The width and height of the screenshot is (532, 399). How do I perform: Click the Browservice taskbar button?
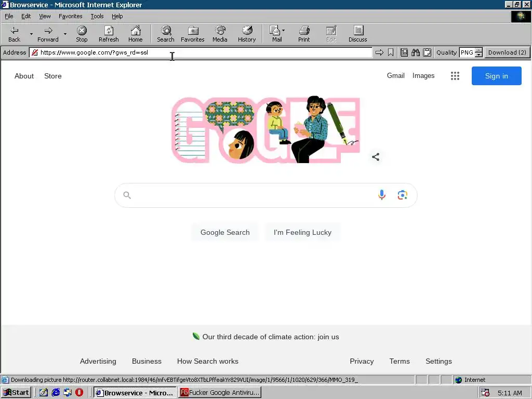pyautogui.click(x=135, y=393)
